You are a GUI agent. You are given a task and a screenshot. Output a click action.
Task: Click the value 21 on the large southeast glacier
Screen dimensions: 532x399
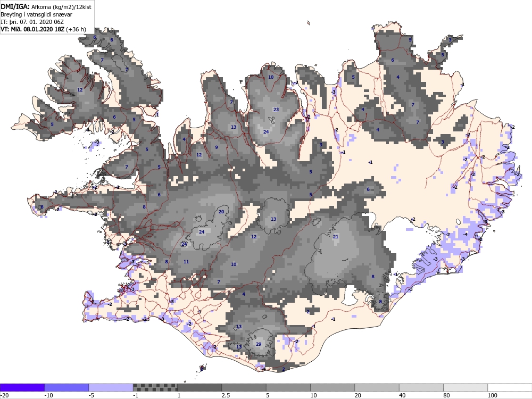pos(336,237)
